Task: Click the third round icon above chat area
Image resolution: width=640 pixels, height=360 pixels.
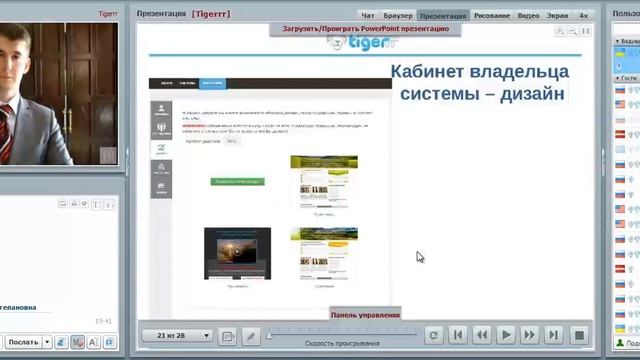Action: 84,203
